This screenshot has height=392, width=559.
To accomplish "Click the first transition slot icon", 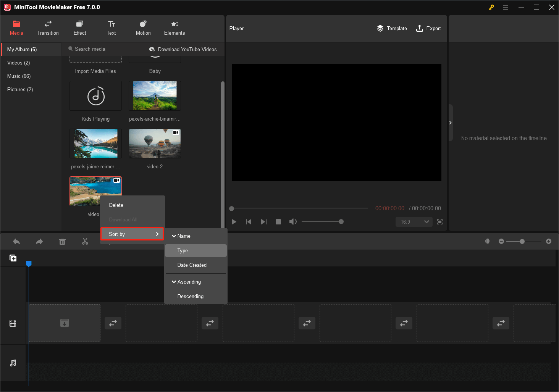I will (x=113, y=323).
